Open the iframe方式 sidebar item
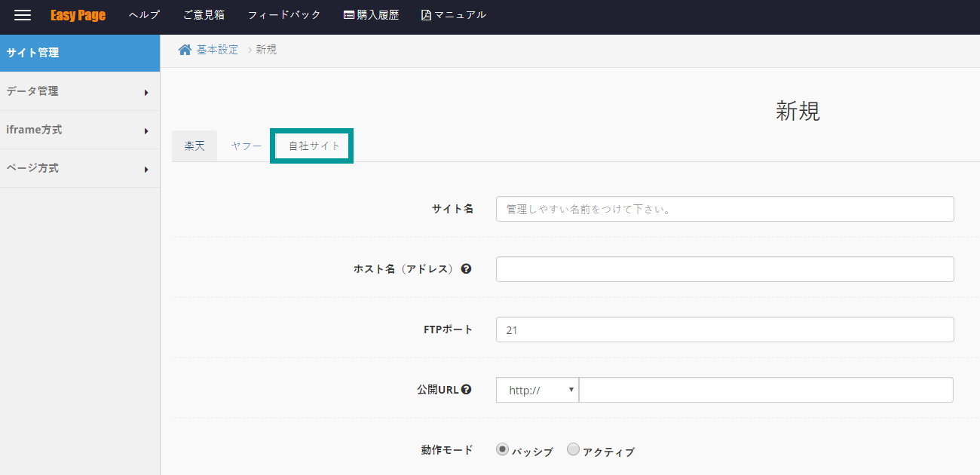Screen dimensions: 980x475 (80, 130)
